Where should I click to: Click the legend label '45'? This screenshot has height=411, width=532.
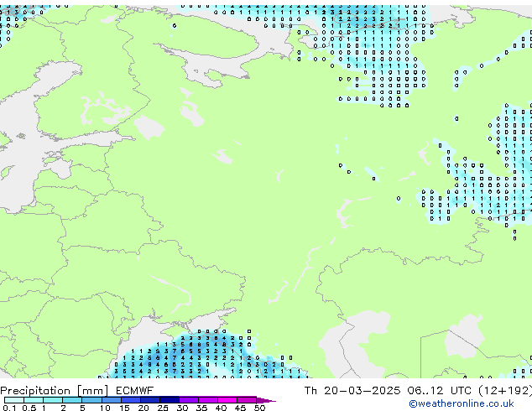(x=240, y=408)
